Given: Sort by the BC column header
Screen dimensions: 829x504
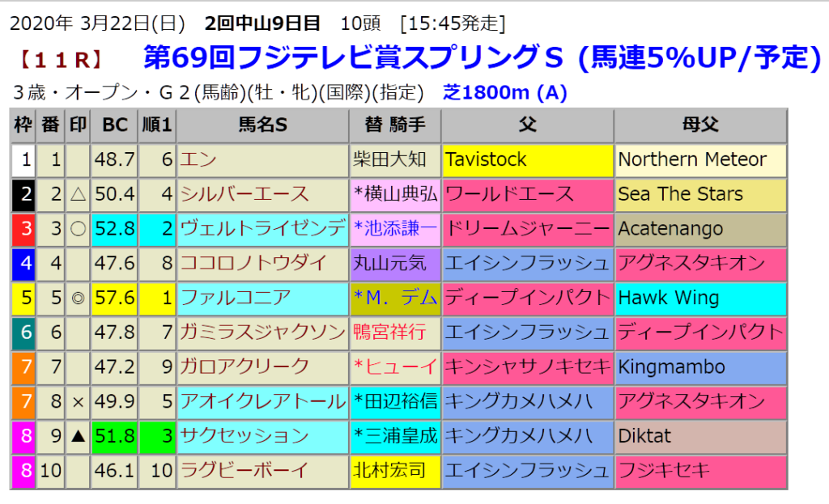Looking at the screenshot, I should pos(114,125).
